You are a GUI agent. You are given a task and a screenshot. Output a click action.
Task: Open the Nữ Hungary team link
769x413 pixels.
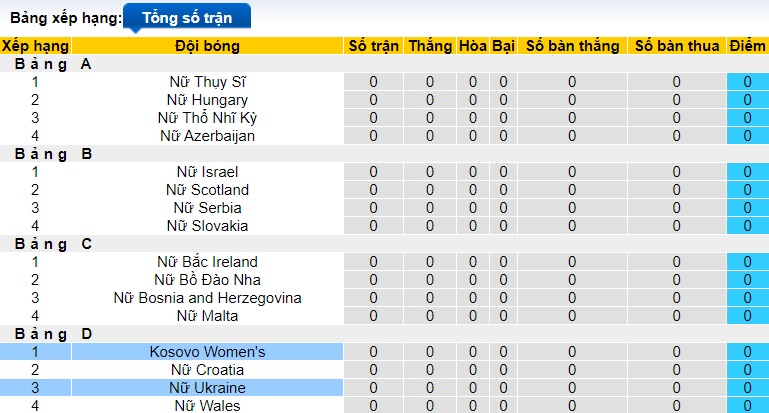click(207, 100)
